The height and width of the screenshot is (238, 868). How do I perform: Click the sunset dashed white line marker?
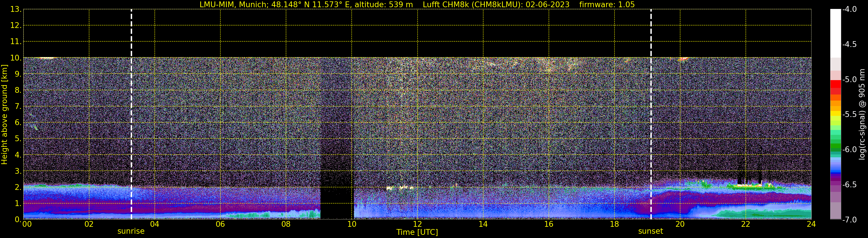coord(651,114)
